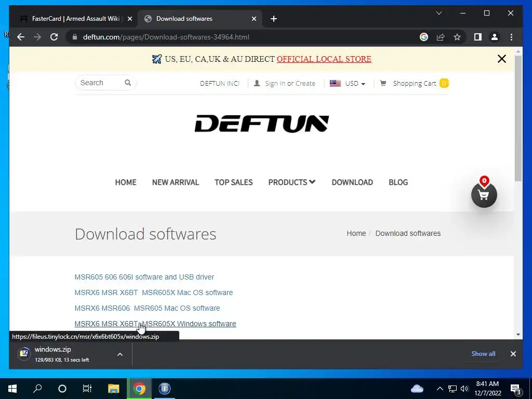Click the Home breadcrumb link
Viewport: 532px width, 399px height.
click(356, 233)
